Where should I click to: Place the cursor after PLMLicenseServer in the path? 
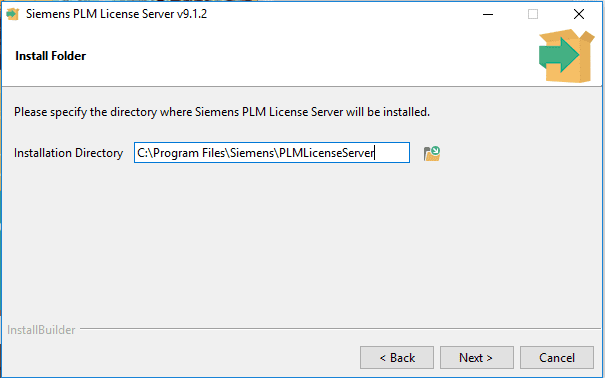[375, 153]
